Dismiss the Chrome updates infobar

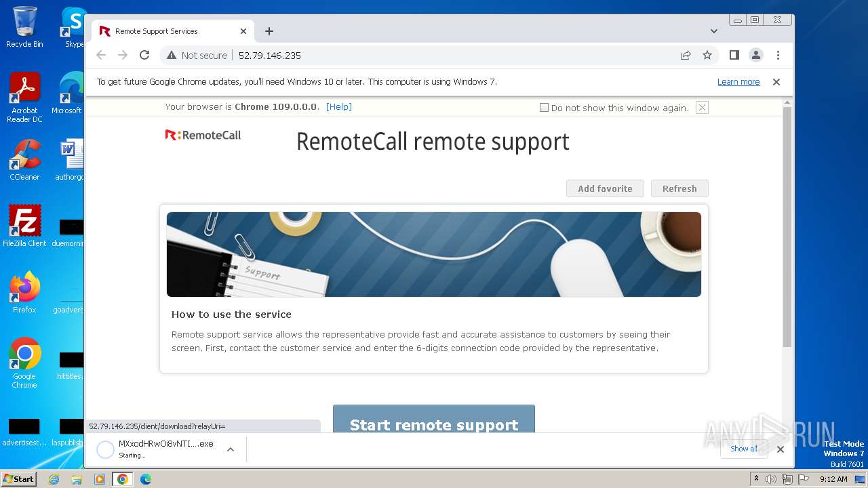point(776,82)
